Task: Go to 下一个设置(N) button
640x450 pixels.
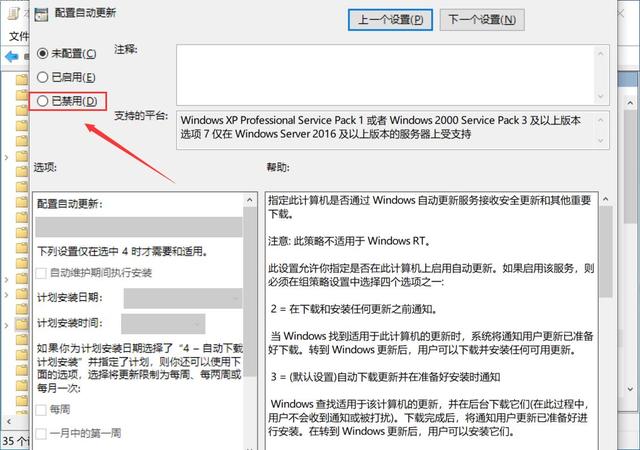Action: [482, 20]
